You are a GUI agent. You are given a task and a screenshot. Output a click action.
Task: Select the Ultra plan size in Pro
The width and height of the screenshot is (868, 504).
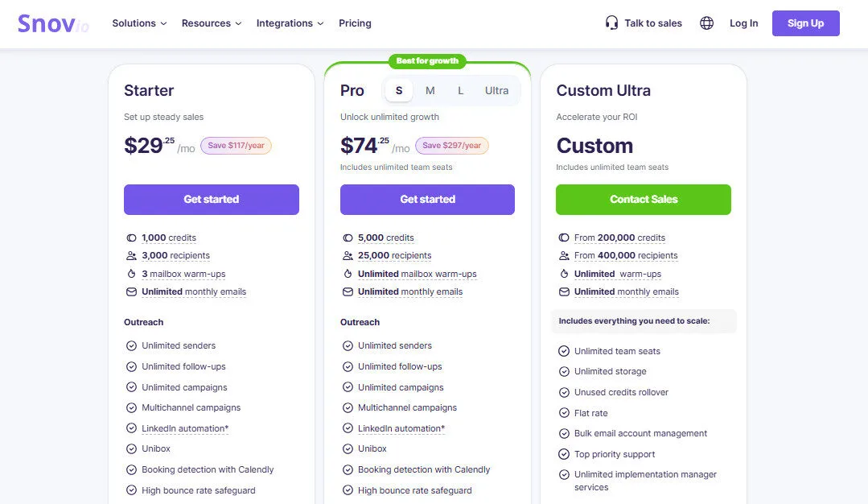(496, 90)
